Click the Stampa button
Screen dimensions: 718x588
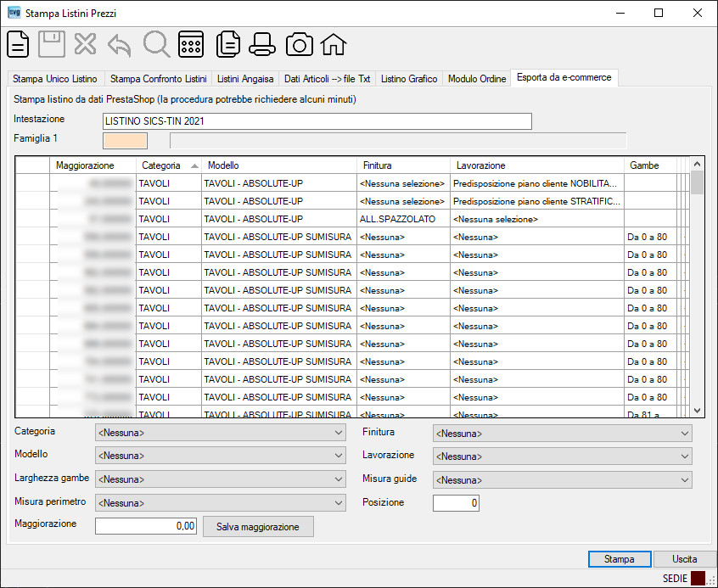(620, 559)
